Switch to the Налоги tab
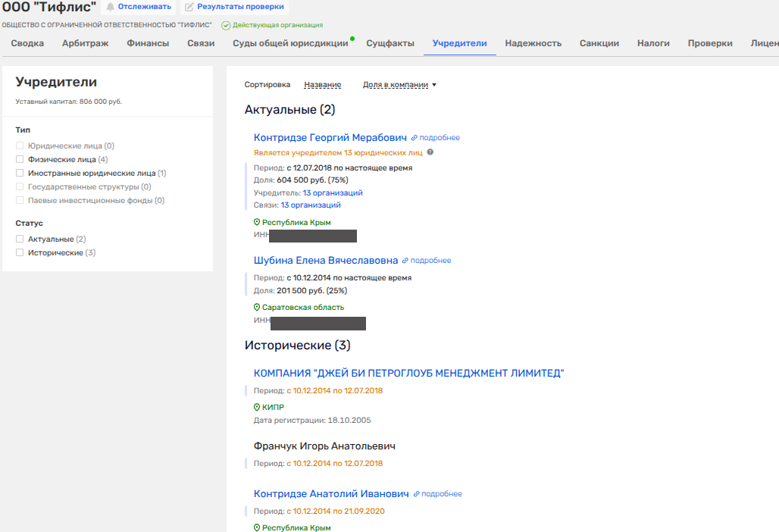 click(x=653, y=43)
